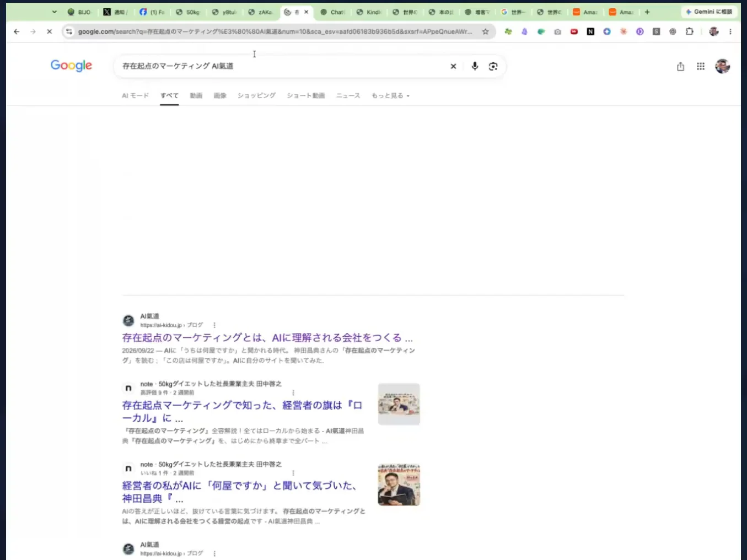Switch to the Chat browser tab
The image size is (747, 560).
coord(332,12)
